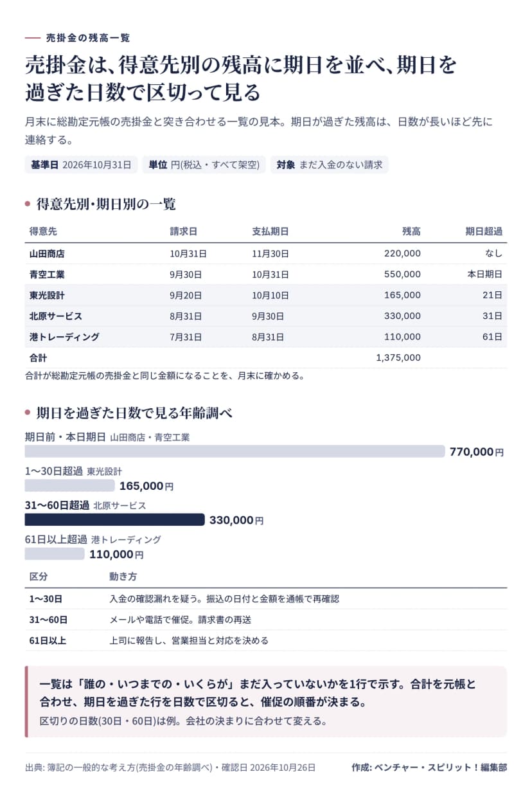Viewport: 532px width, 792px height.
Task: Click 上司に報告し、営業担当と対応を決める action text
Action: click(189, 640)
